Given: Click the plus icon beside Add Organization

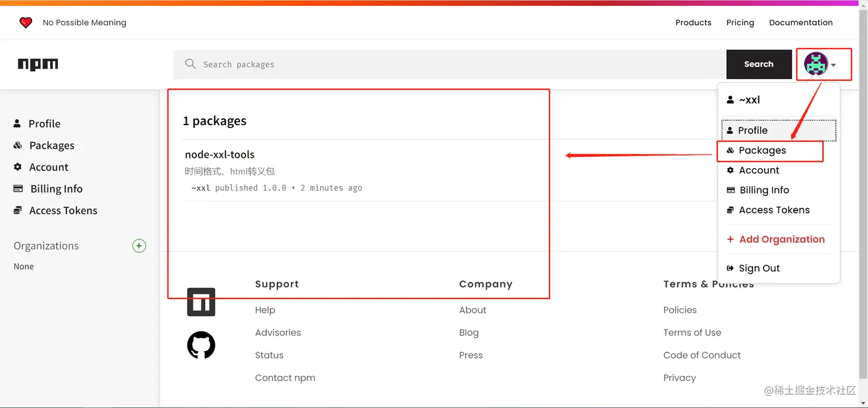Looking at the screenshot, I should tap(730, 239).
